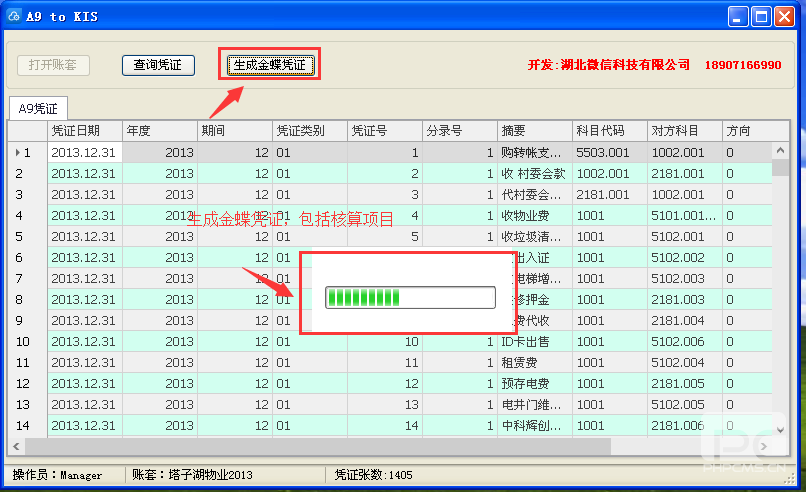Select row 14 via its row header
The width and height of the screenshot is (806, 492).
pyautogui.click(x=27, y=426)
